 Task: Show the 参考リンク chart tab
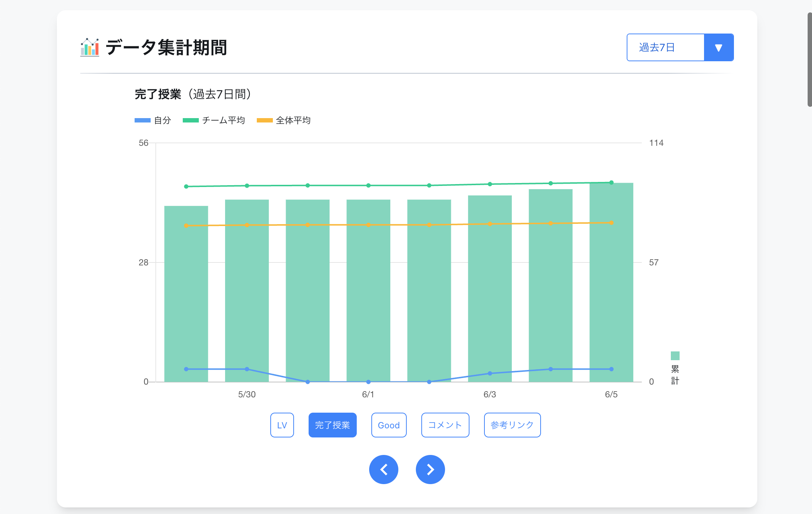pyautogui.click(x=512, y=425)
